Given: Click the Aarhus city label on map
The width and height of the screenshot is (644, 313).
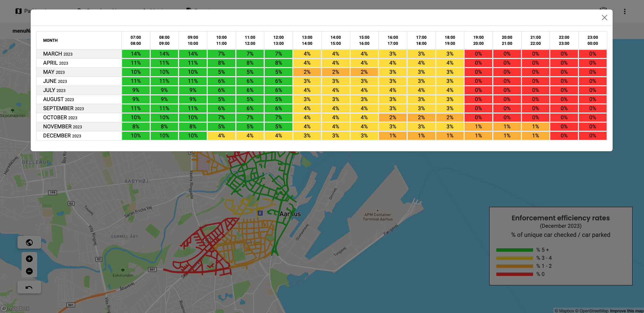Looking at the screenshot, I should (290, 214).
